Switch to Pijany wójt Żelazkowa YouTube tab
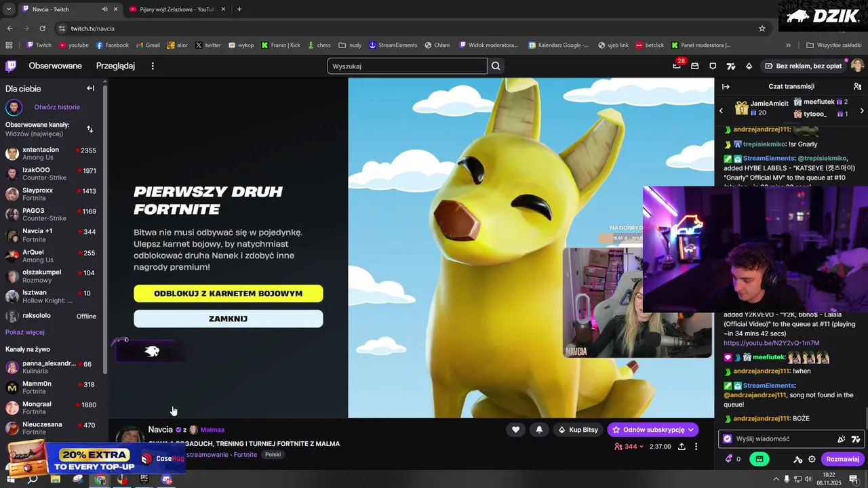This screenshot has height=488, width=868. (178, 9)
